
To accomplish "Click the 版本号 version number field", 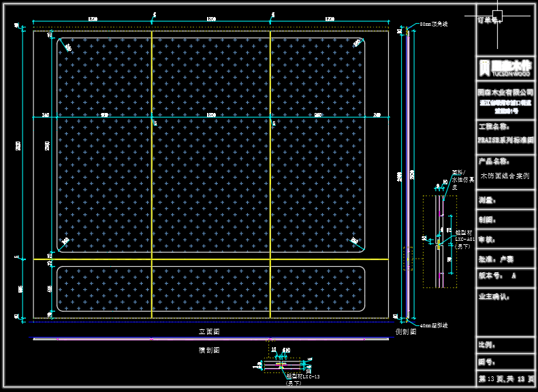I will pyautogui.click(x=498, y=276).
